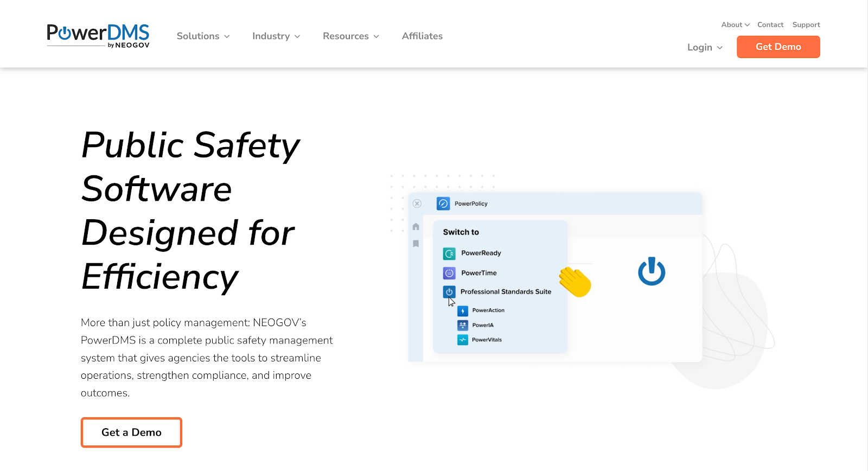
Task: Click the PowerAction lightning icon
Action: click(x=463, y=311)
